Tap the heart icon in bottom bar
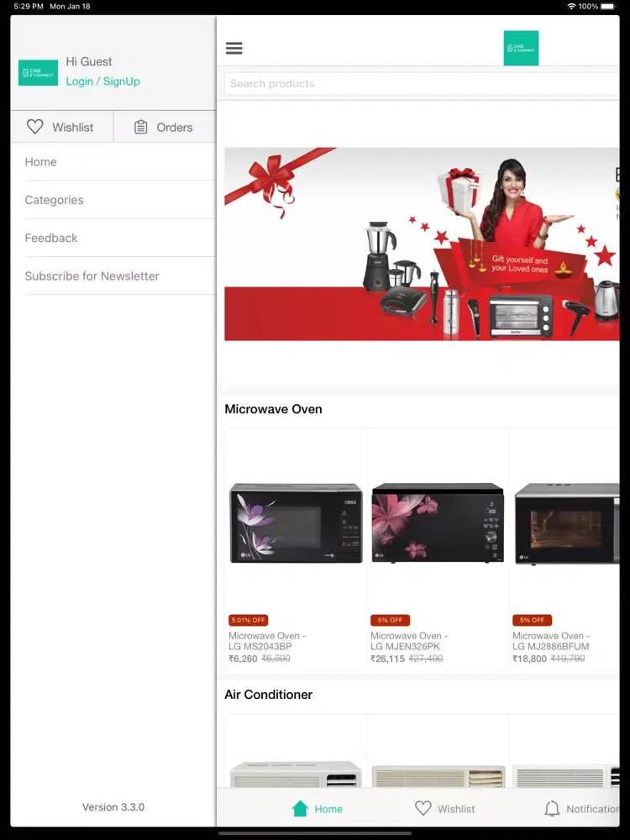 (x=423, y=808)
